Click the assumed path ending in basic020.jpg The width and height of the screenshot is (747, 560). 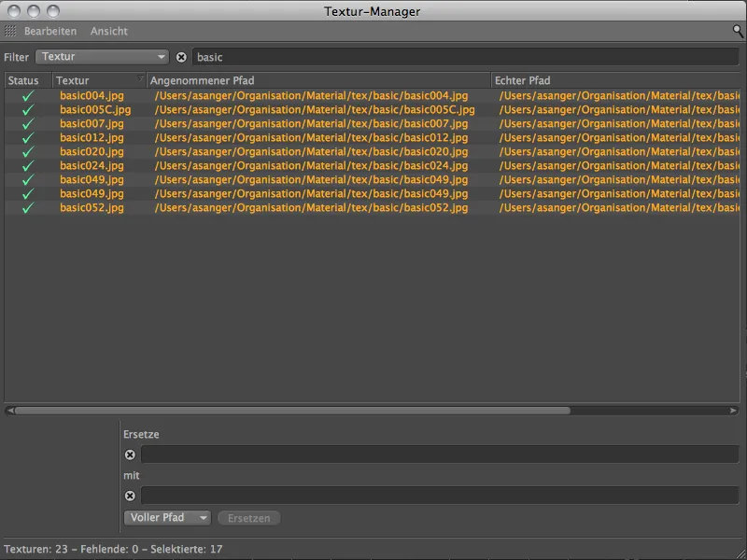click(311, 152)
